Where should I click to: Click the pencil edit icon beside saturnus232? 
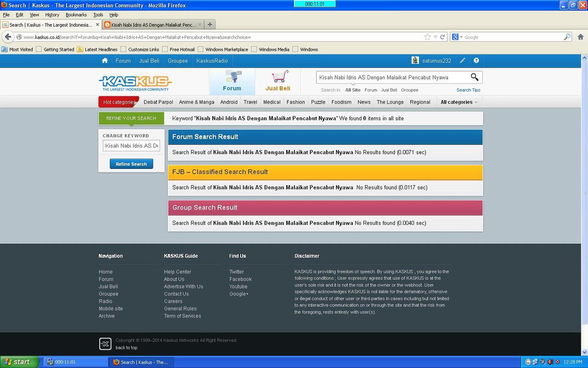[463, 60]
